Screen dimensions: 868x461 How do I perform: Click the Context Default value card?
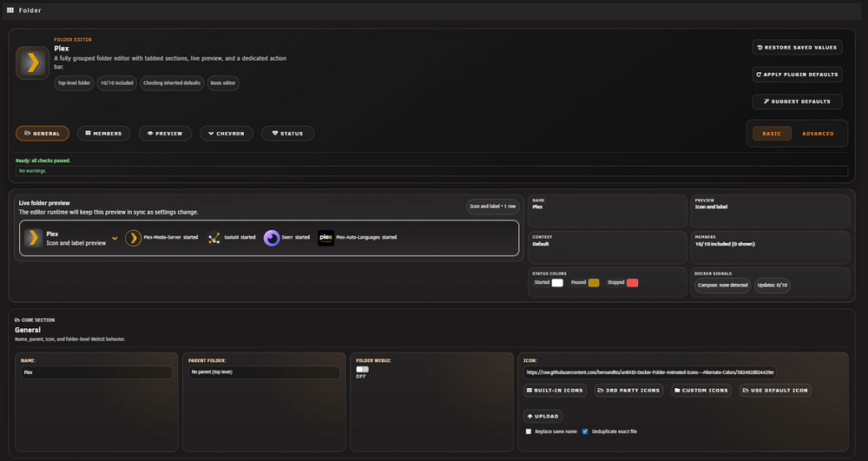point(608,247)
